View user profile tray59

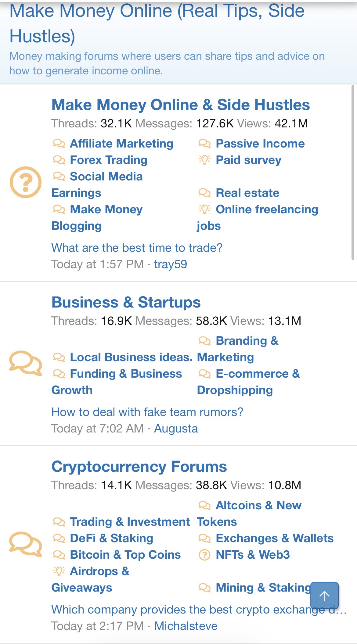170,264
